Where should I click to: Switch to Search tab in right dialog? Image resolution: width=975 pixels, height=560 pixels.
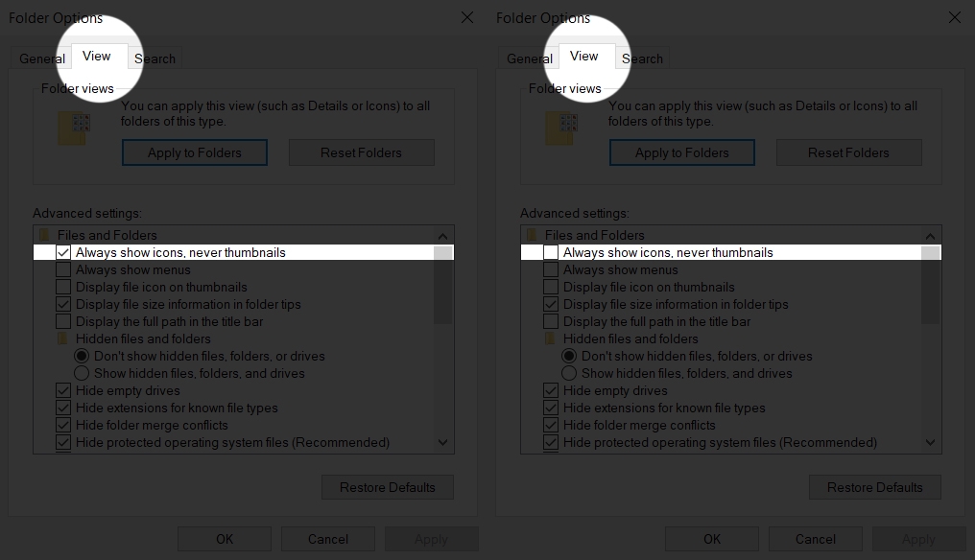pos(642,58)
